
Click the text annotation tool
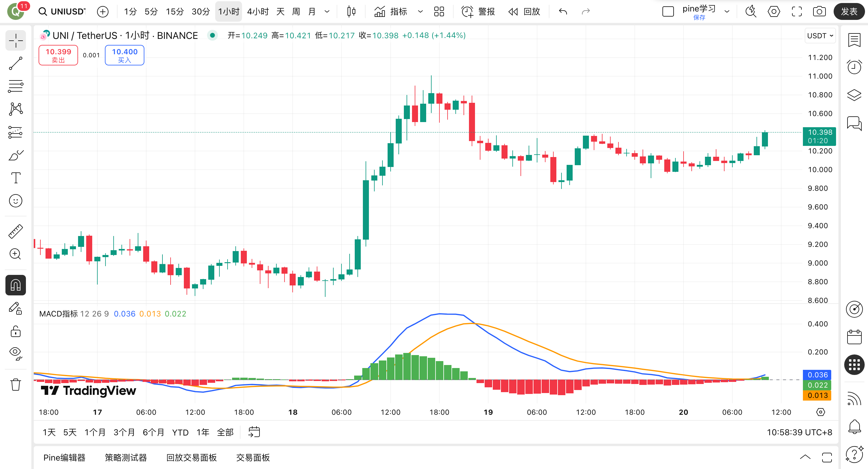tap(15, 178)
